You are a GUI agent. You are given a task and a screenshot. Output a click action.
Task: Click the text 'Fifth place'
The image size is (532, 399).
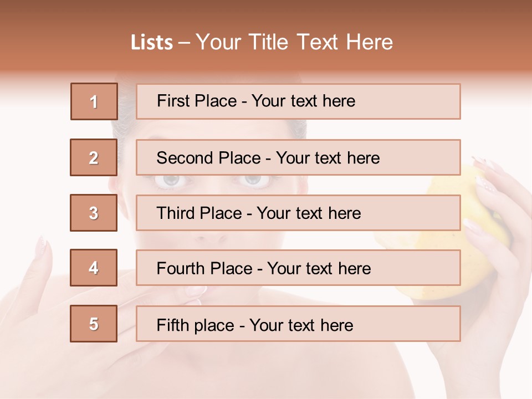coord(196,325)
